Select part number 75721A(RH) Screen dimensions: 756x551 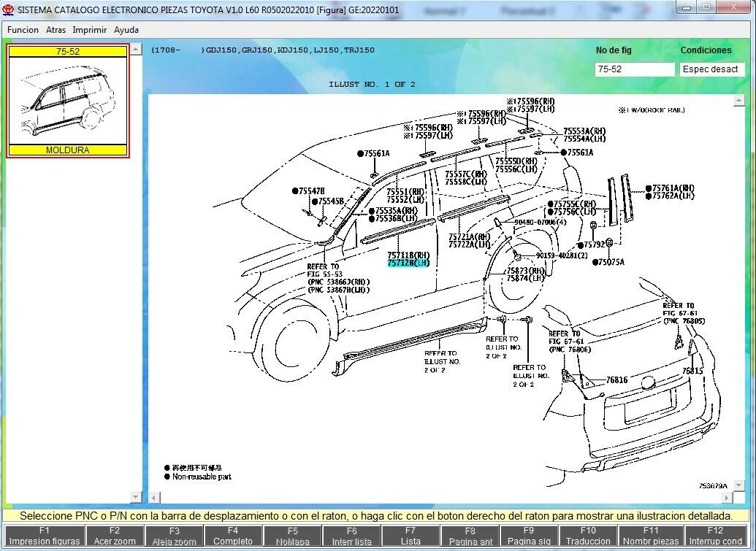click(469, 237)
